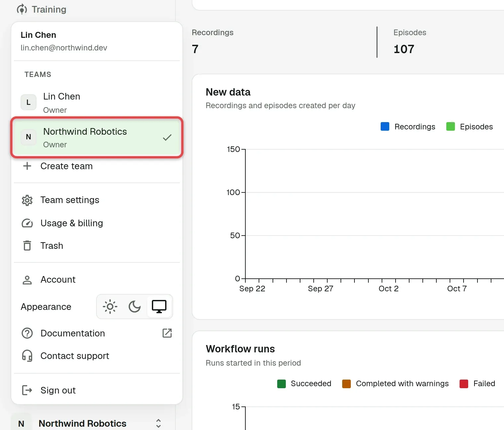Click the Account person icon
The height and width of the screenshot is (430, 504).
(x=27, y=280)
